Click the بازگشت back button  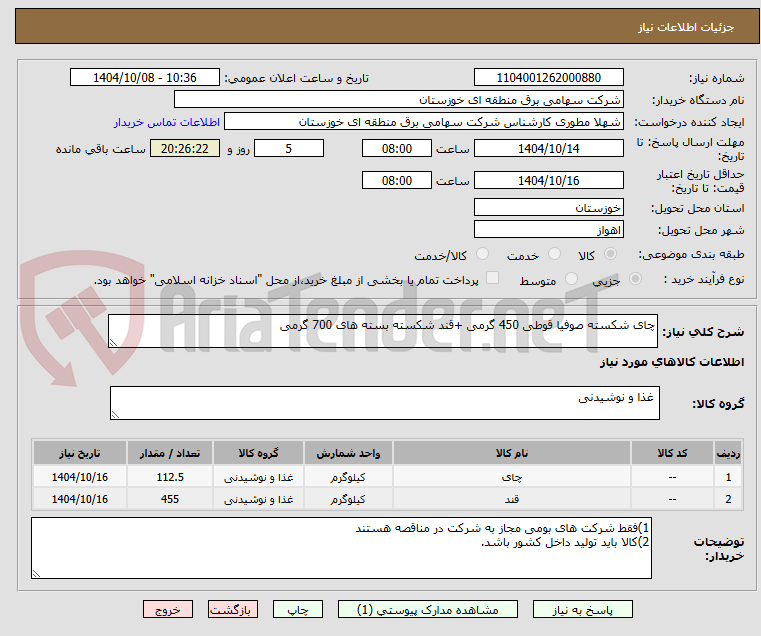[x=233, y=609]
